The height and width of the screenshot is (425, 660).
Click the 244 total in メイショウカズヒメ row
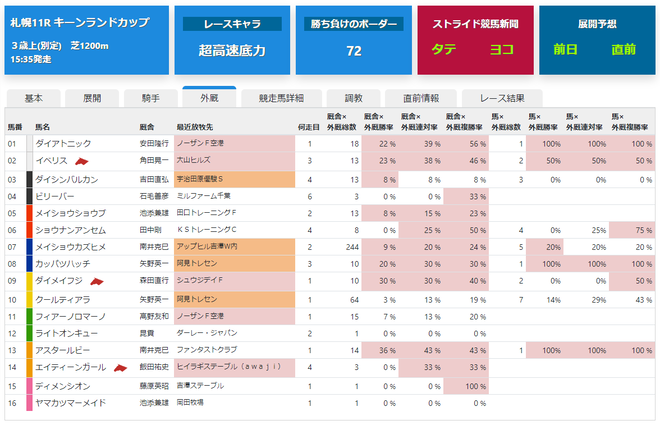pos(352,247)
